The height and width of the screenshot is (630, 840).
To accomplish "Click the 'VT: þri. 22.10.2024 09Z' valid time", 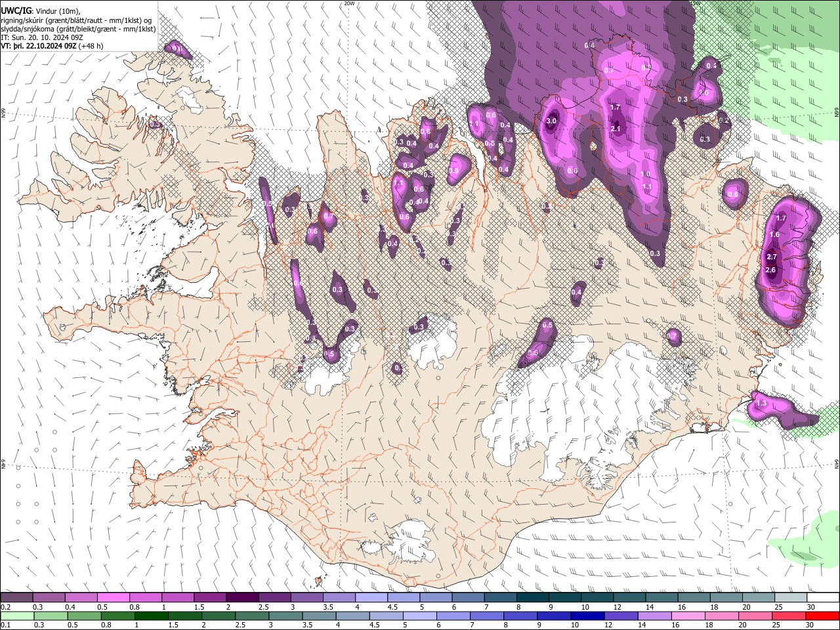I will [x=39, y=47].
